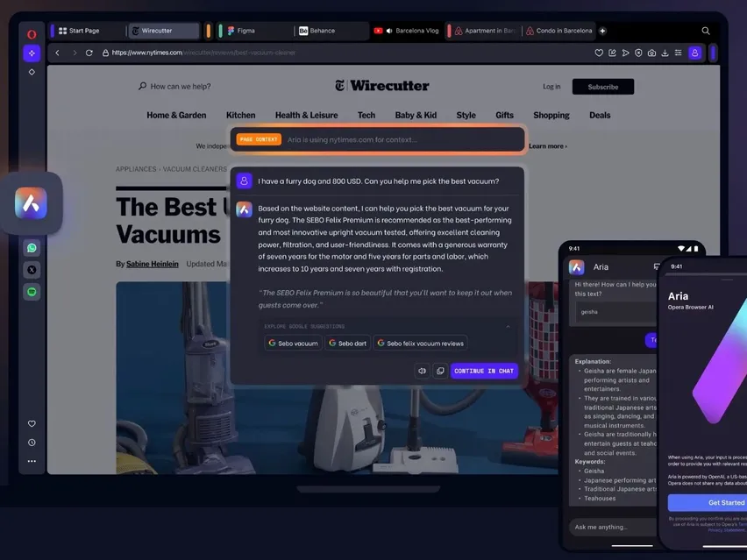
Task: Click Get Started on the phone
Action: tap(708, 502)
